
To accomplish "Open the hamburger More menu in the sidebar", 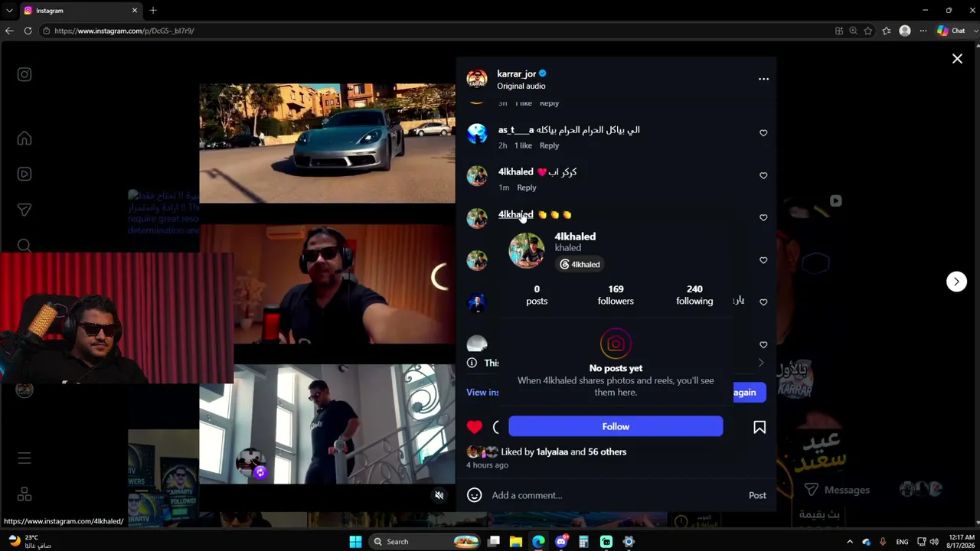I will point(24,458).
